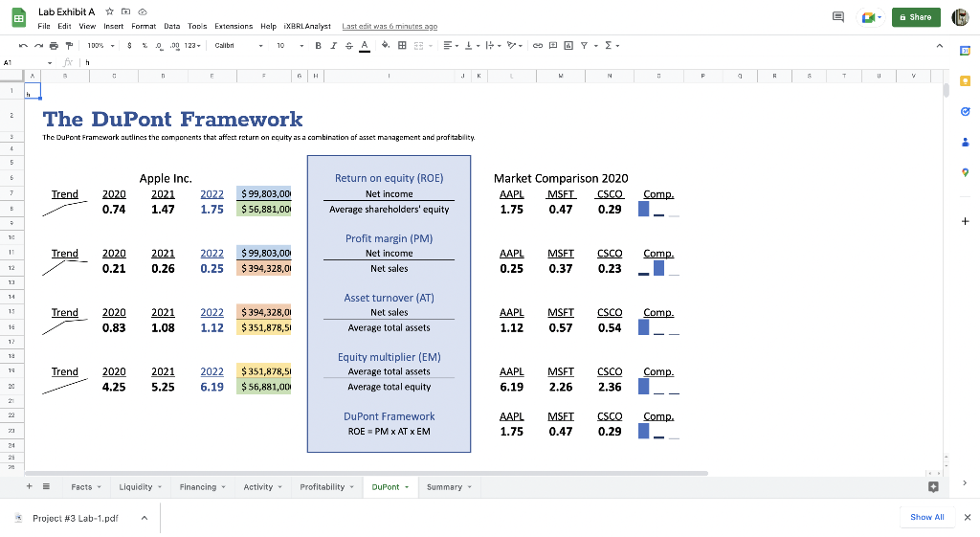The height and width of the screenshot is (537, 980).
Task: Increase decimal places
Action: [174, 46]
